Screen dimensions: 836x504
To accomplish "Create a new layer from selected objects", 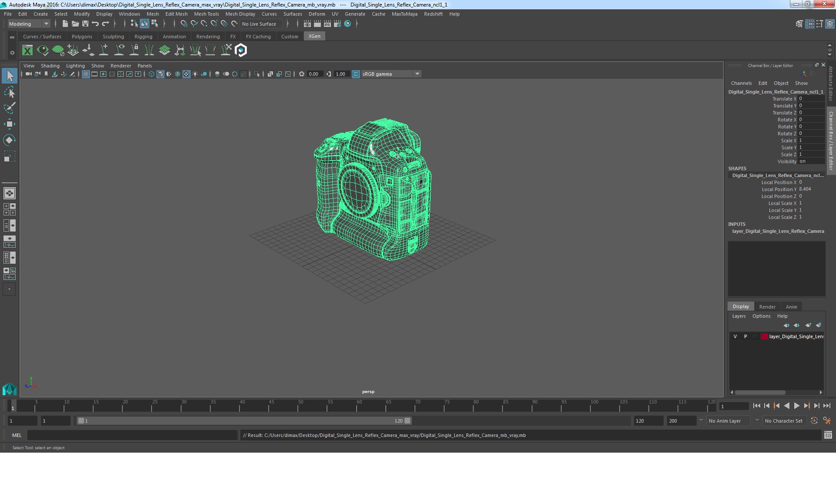I will tap(819, 325).
